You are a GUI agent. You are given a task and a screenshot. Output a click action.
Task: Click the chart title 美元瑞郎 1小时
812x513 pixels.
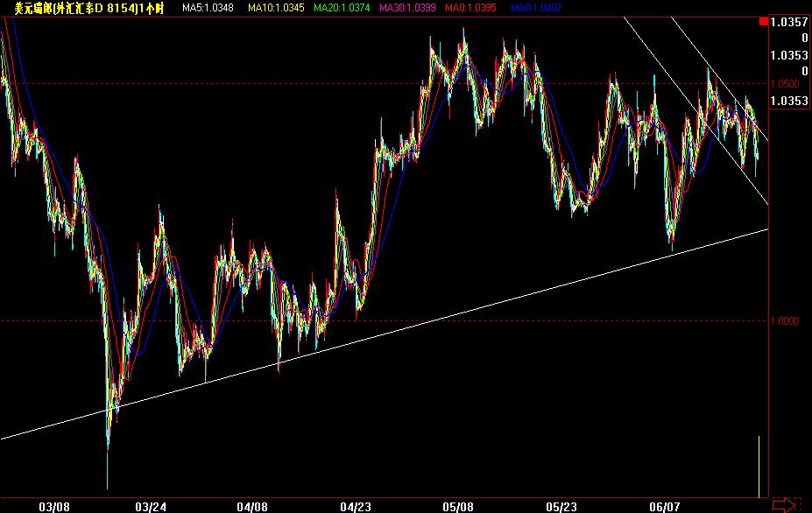(89, 8)
